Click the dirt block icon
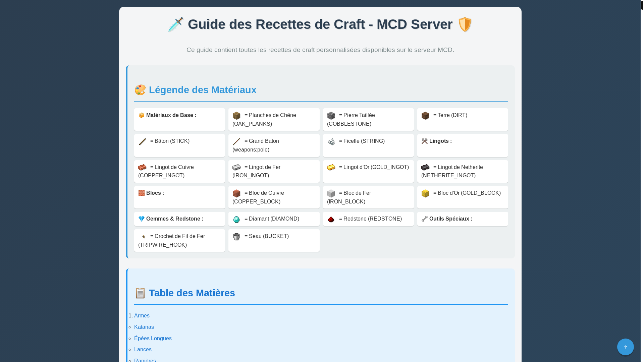This screenshot has width=644, height=362. click(425, 116)
